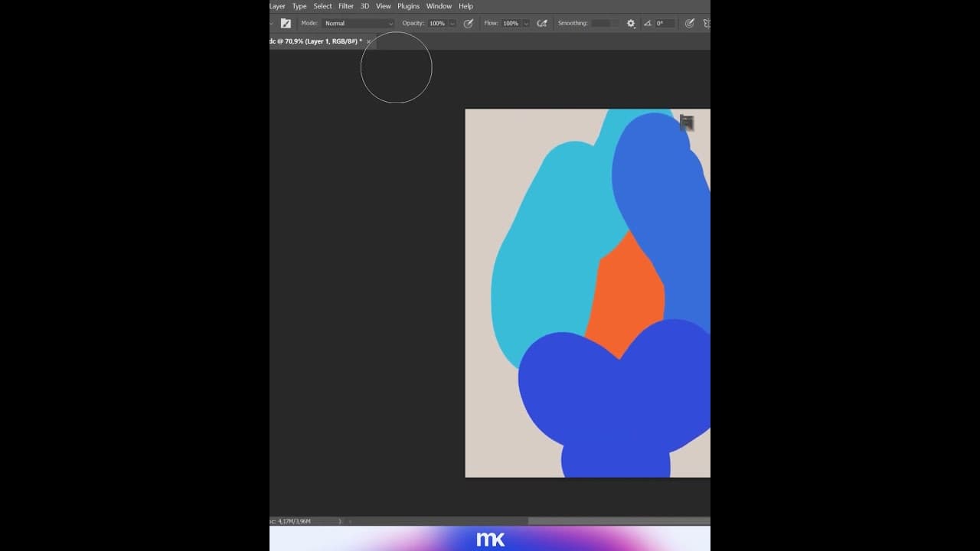Click the brush angle control icon
The height and width of the screenshot is (551, 980).
click(x=647, y=23)
